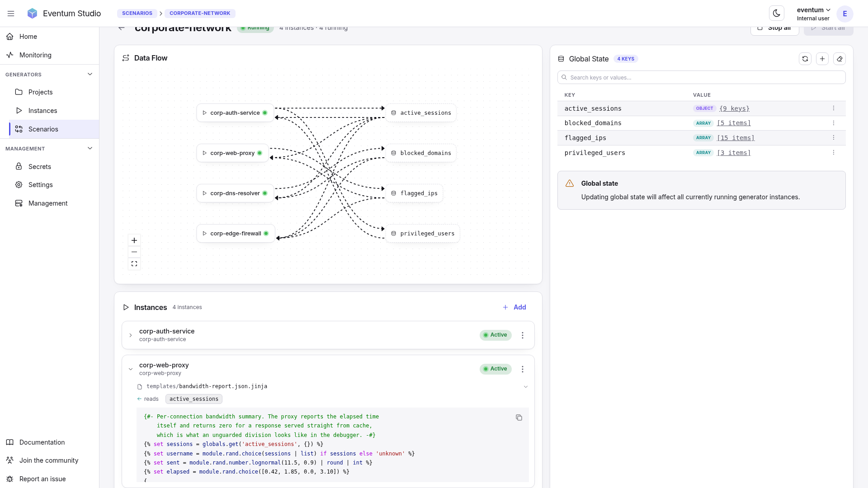The image size is (868, 488).
Task: Open Projects in the sidebar
Action: pos(54,92)
